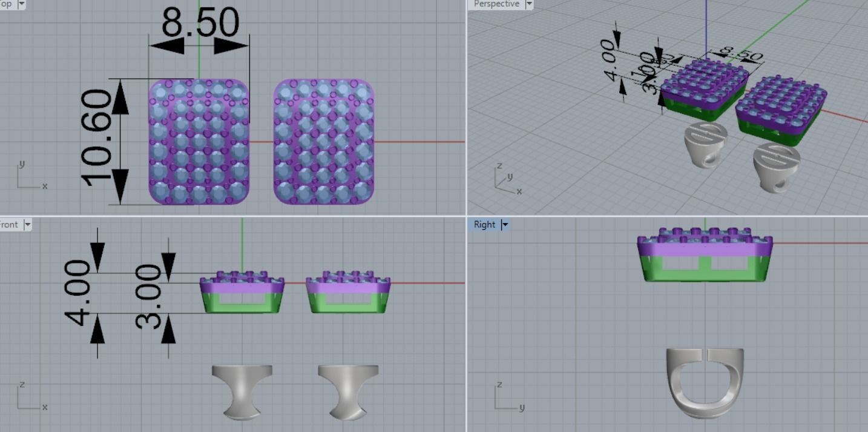Viewport: 868px width, 432px height.
Task: Open the Right viewport dropdown arrow
Action: (505, 225)
